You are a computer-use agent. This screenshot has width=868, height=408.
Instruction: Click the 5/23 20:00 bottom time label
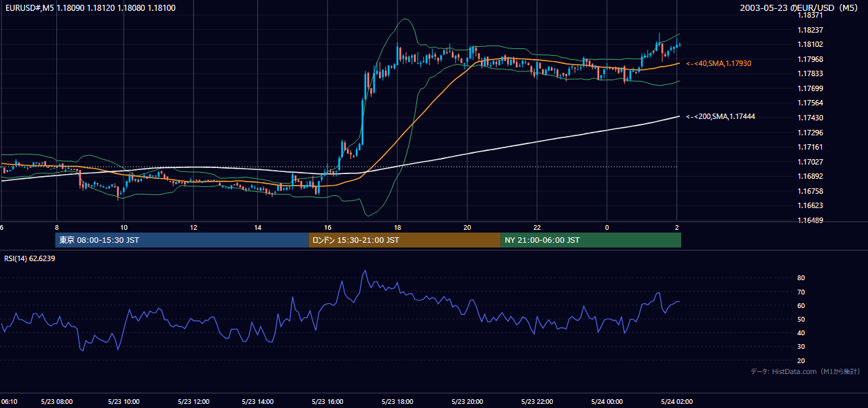[467, 401]
